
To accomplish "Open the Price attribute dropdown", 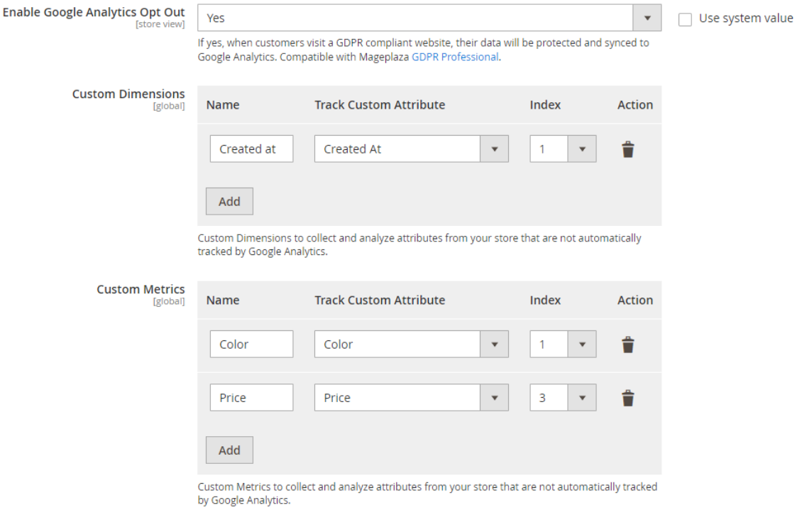I will pyautogui.click(x=411, y=398).
